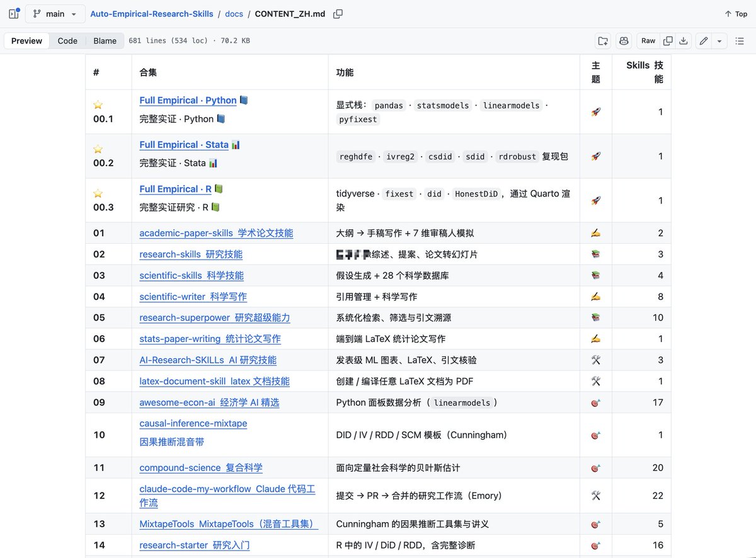Image resolution: width=756 pixels, height=558 pixels.
Task: Open scientific-writer link
Action: point(193,297)
